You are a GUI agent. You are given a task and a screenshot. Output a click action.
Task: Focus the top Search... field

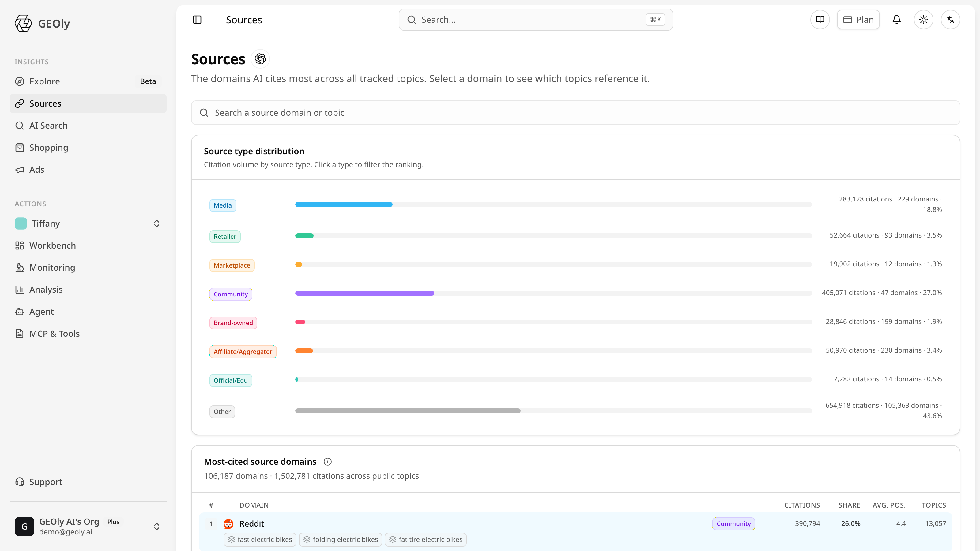536,19
